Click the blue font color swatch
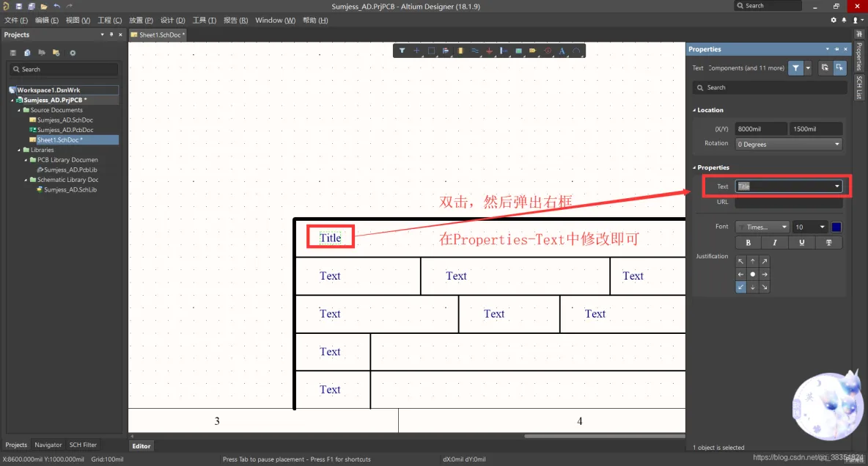Screen dimensions: 868x466 click(x=836, y=227)
